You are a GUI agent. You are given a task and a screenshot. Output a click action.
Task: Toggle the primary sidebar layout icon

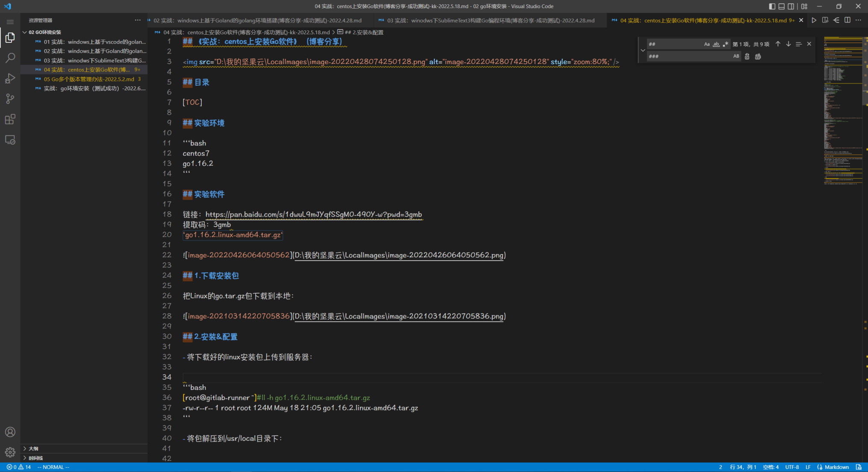coord(772,6)
